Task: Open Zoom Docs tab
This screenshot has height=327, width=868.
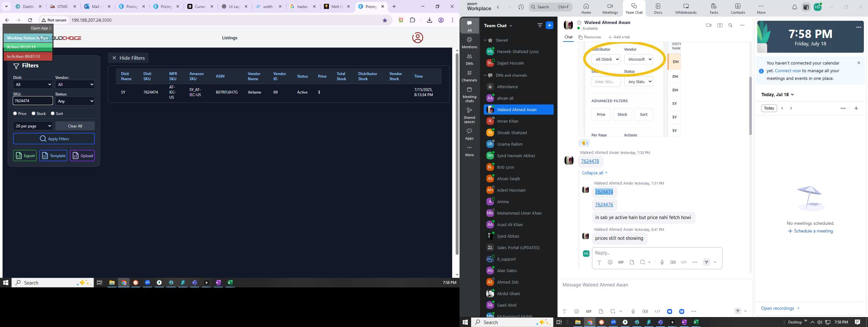Action: [x=658, y=8]
